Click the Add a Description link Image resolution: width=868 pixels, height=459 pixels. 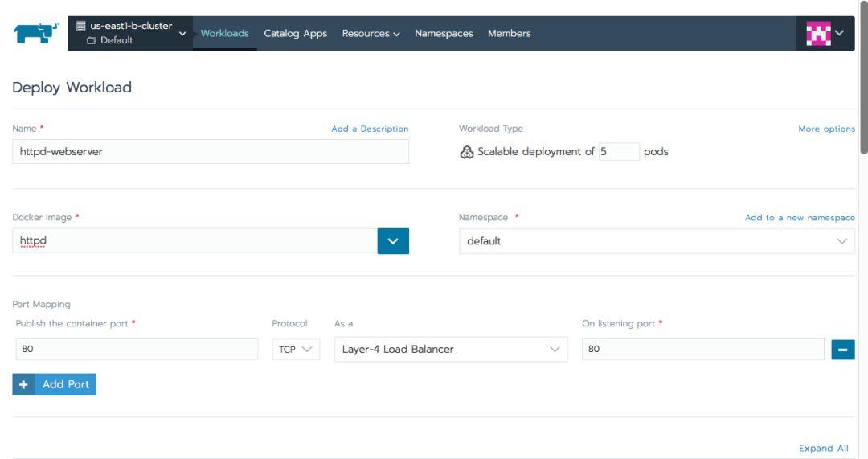370,129
